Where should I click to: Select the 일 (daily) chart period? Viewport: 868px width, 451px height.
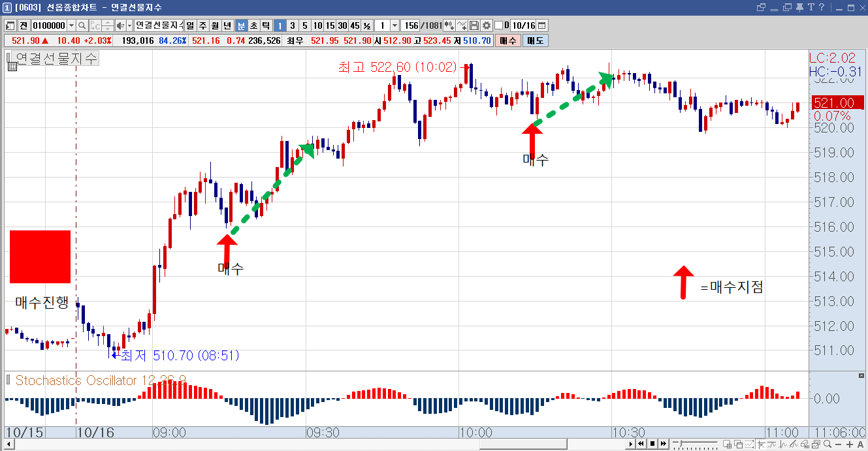coord(190,25)
